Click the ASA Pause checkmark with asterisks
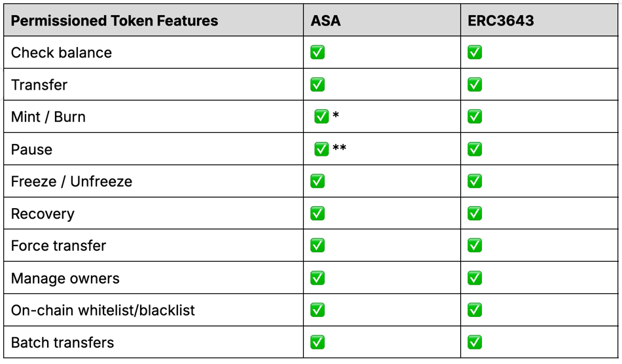The width and height of the screenshot is (622, 364). click(321, 149)
